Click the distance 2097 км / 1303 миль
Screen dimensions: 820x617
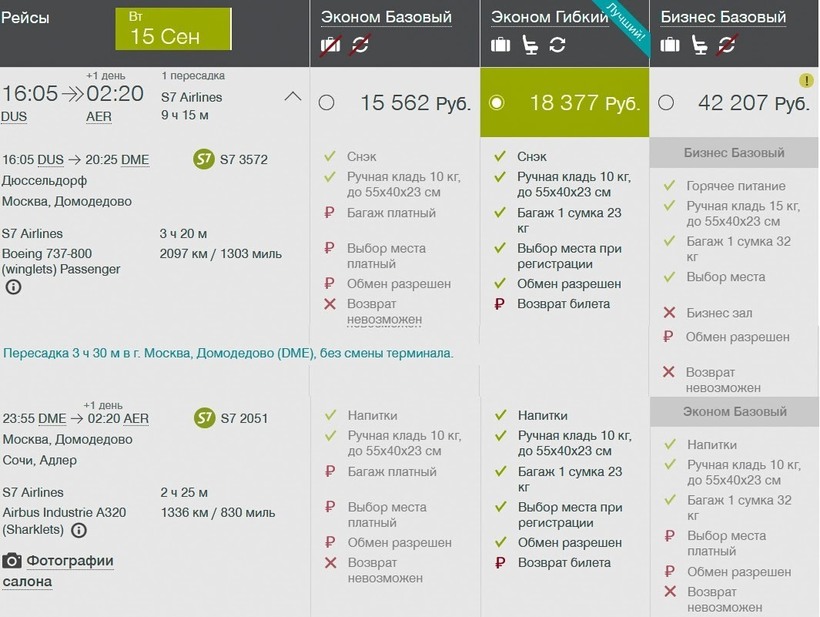coord(221,254)
